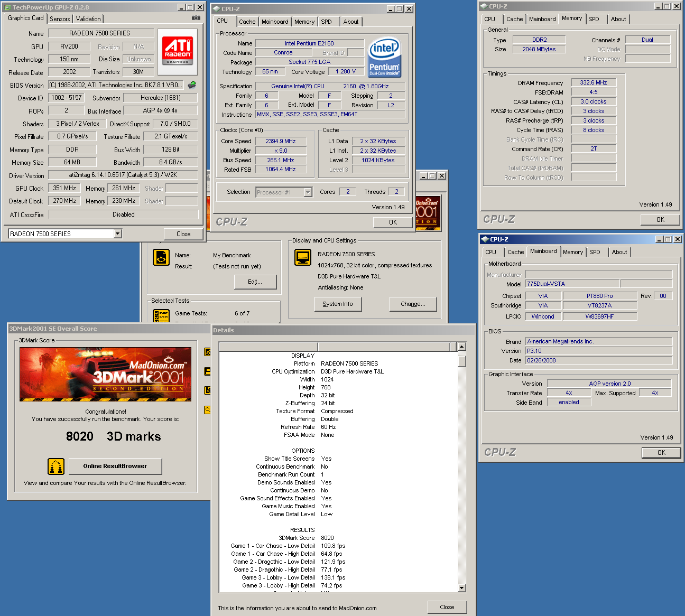
Task: Select the Memory tab in the CPU-Z motherboard window
Action: (x=573, y=252)
